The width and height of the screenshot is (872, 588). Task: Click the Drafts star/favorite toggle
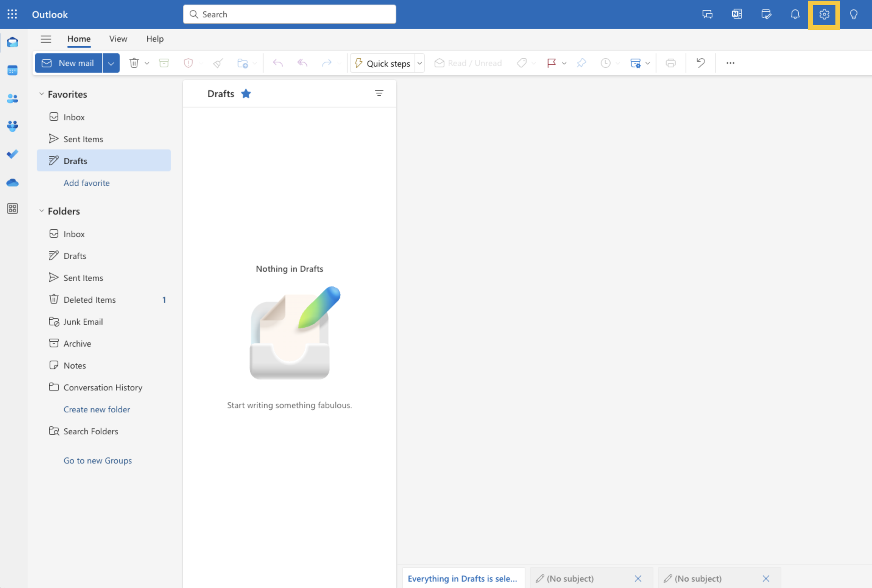click(245, 93)
